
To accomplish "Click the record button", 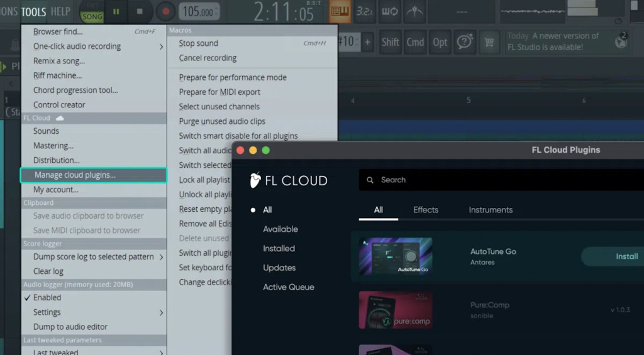I will (166, 11).
